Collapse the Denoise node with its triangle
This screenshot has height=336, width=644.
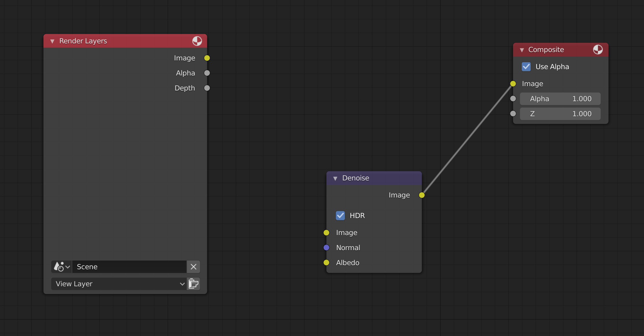[x=335, y=178]
